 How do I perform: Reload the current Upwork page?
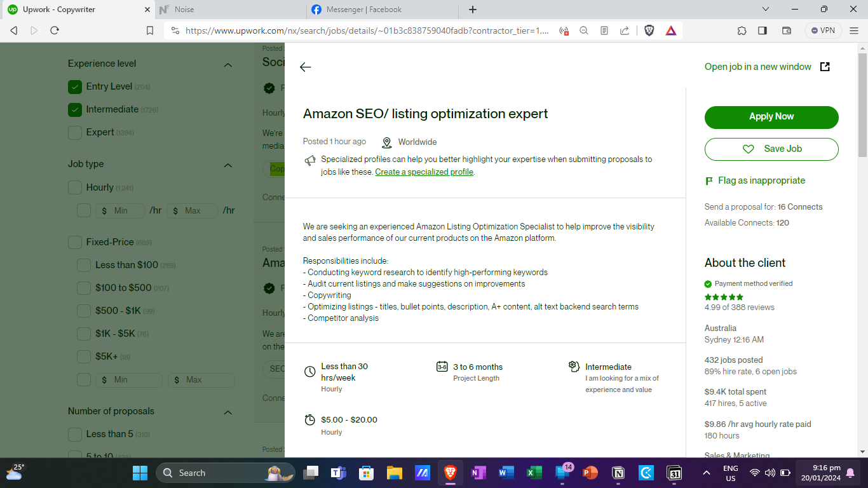click(x=55, y=30)
